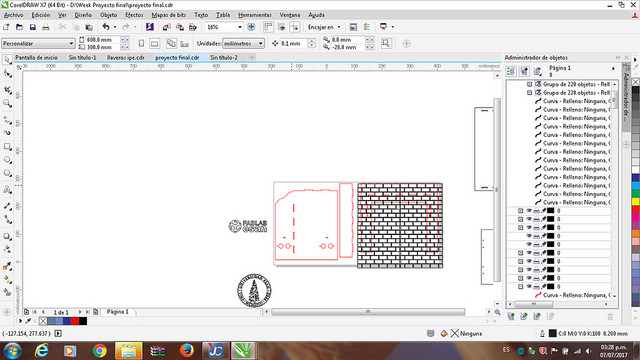Undo the last action

(x=106, y=27)
